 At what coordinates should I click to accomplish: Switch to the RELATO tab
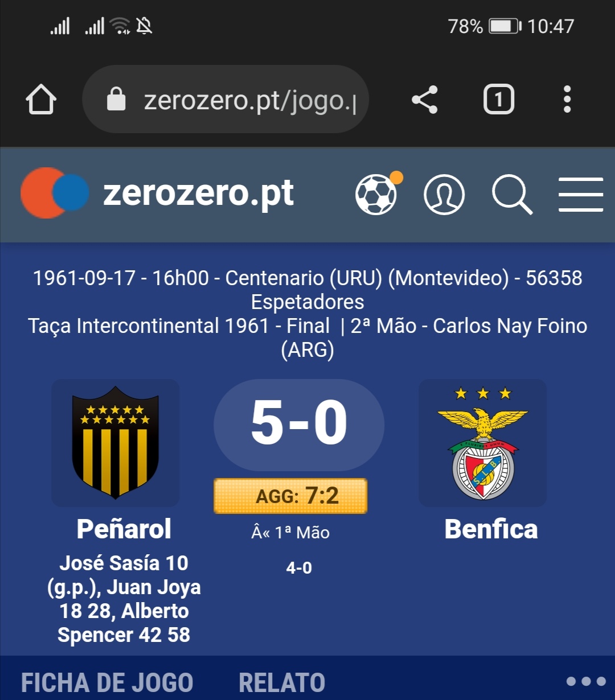pos(282,682)
